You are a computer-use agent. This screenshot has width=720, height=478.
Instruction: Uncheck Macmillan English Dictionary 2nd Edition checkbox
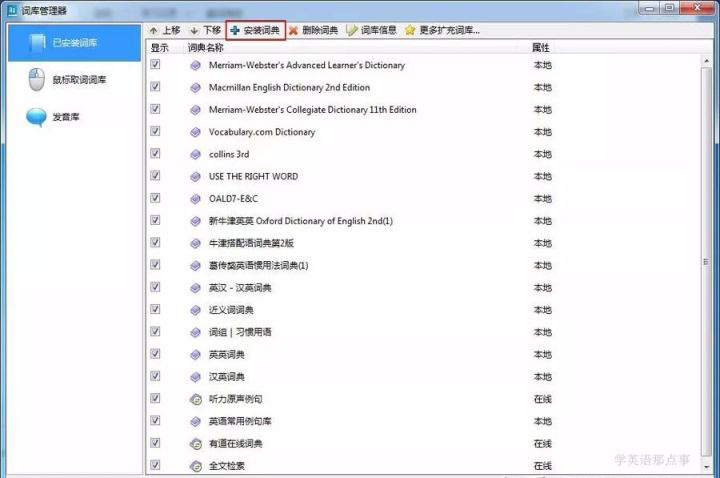155,86
